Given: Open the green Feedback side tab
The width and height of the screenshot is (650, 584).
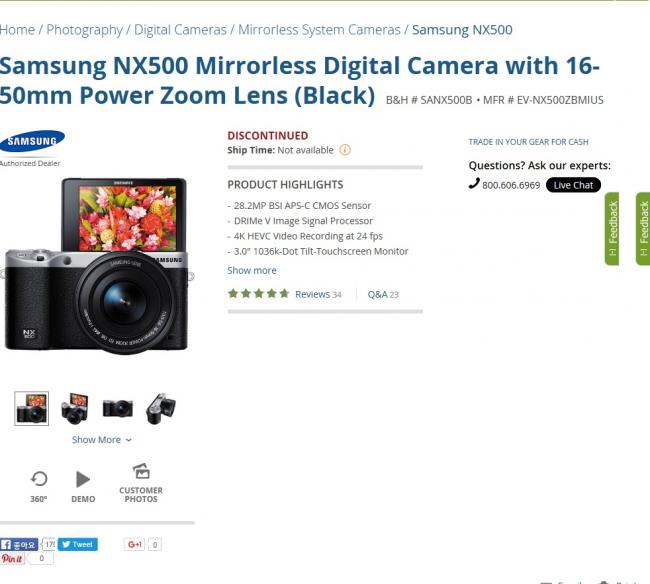Looking at the screenshot, I should click(x=613, y=229).
